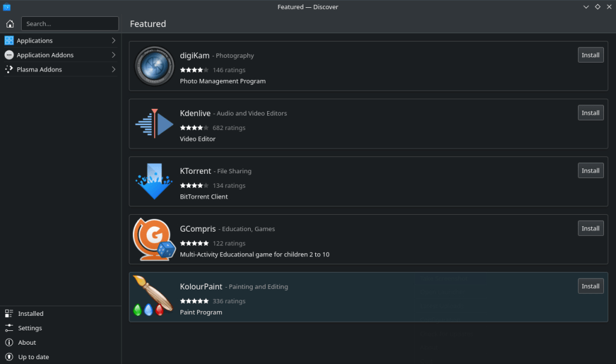Click the Video Editor description
Viewport: 616px width, 364px height.
pos(197,139)
